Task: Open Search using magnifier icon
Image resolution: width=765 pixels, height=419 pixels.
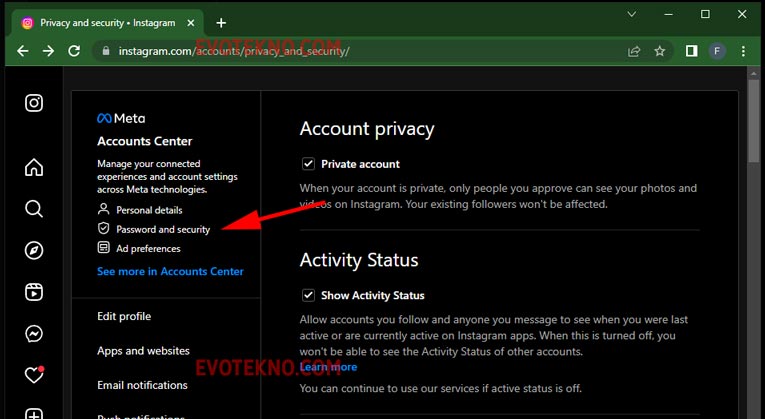Action: [34, 208]
